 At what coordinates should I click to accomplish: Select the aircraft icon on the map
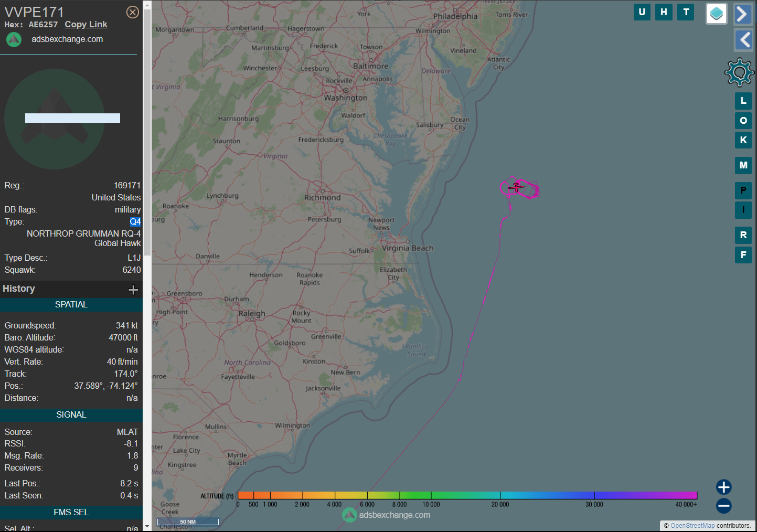516,187
